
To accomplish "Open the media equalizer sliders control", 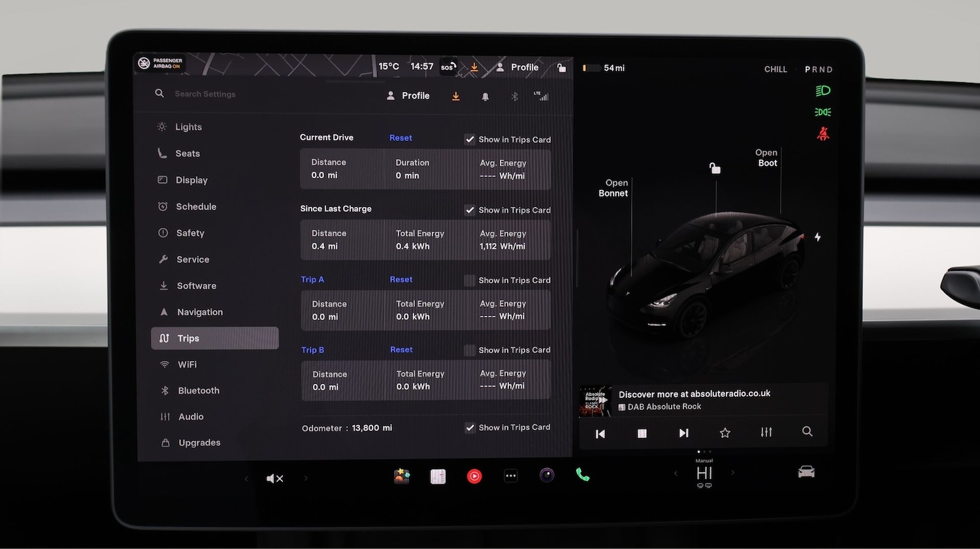I will [x=766, y=432].
